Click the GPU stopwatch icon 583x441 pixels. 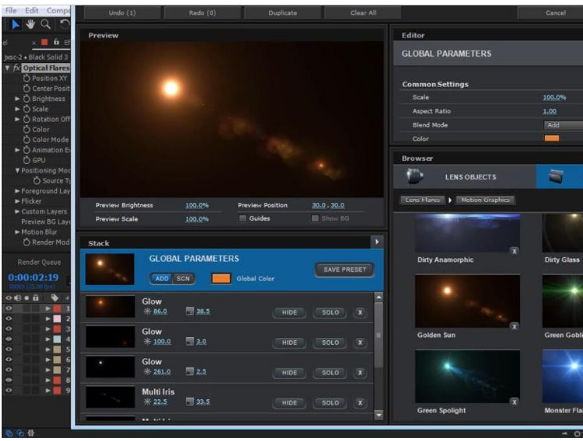point(26,160)
